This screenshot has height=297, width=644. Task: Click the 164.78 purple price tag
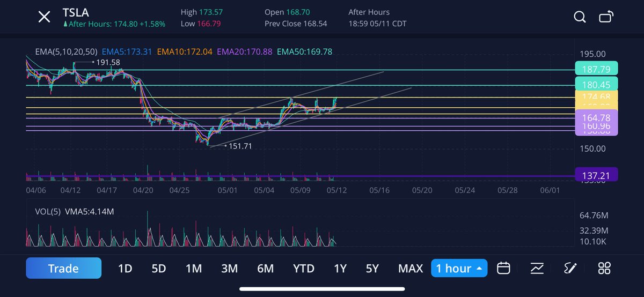(x=596, y=117)
